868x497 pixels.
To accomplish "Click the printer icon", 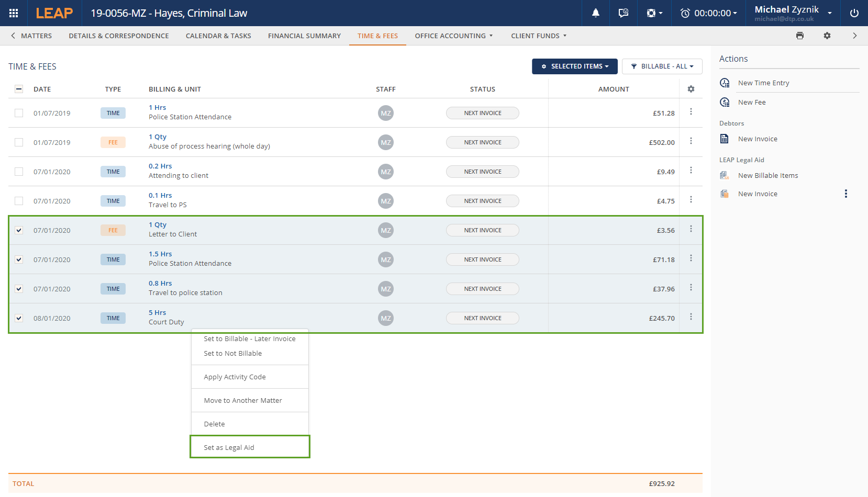I will click(x=799, y=36).
